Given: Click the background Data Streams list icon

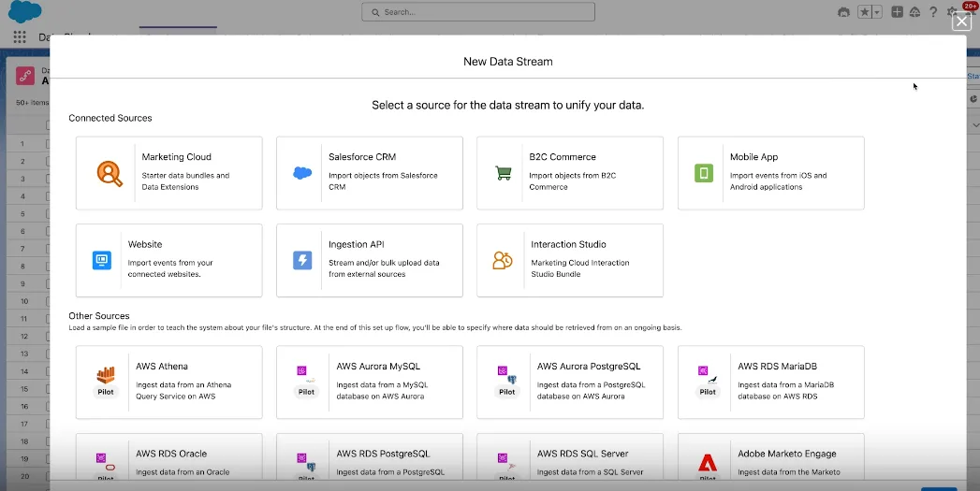Looking at the screenshot, I should coord(25,76).
